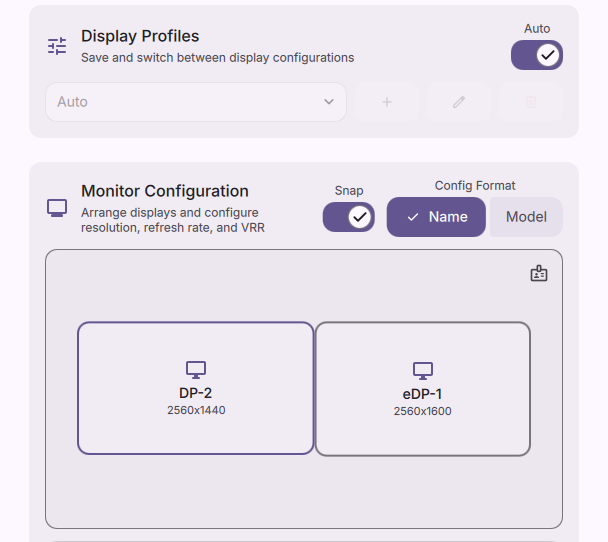
Task: Click the eDP-1 monitor icon
Action: (423, 371)
